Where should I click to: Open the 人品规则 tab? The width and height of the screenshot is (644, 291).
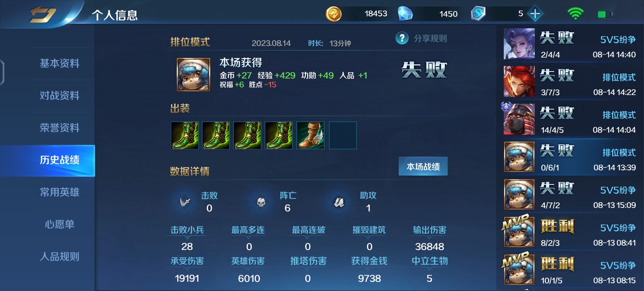click(60, 257)
